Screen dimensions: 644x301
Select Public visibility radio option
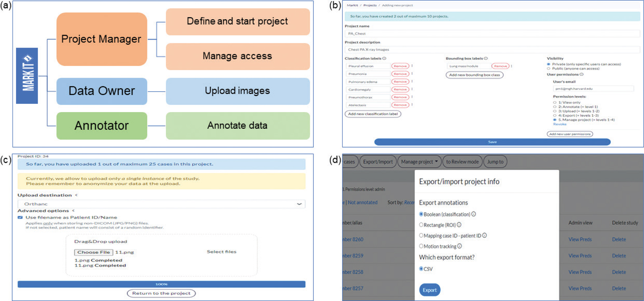[x=549, y=68]
